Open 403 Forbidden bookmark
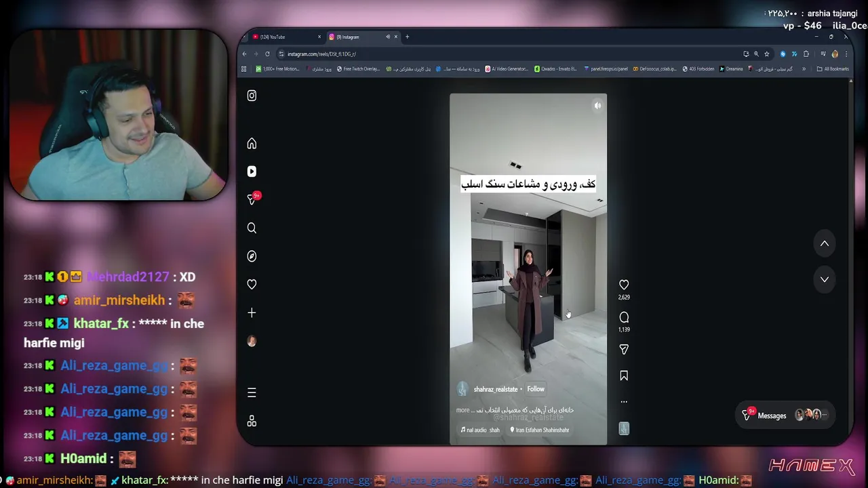 click(x=698, y=68)
